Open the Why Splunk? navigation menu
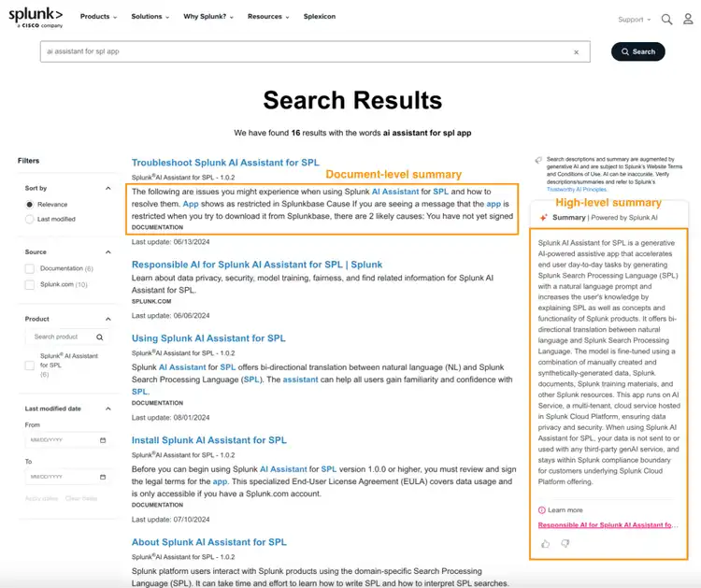This screenshot has width=701, height=588. click(x=207, y=17)
